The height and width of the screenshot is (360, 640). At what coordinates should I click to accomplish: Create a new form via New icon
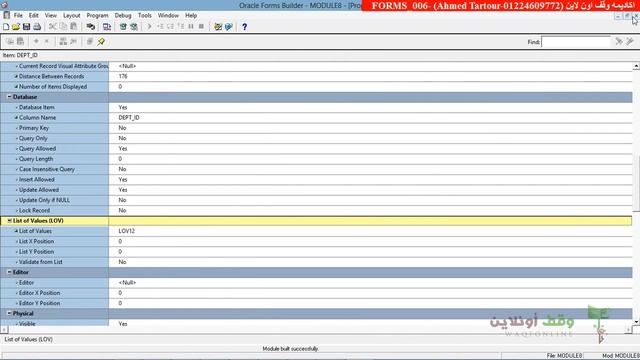(x=6, y=27)
